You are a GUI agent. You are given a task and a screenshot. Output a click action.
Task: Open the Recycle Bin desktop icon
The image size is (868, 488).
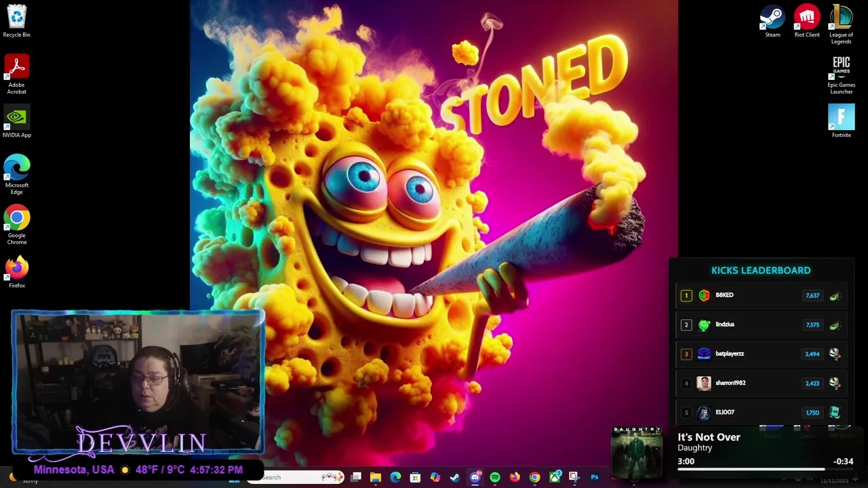pos(16,20)
